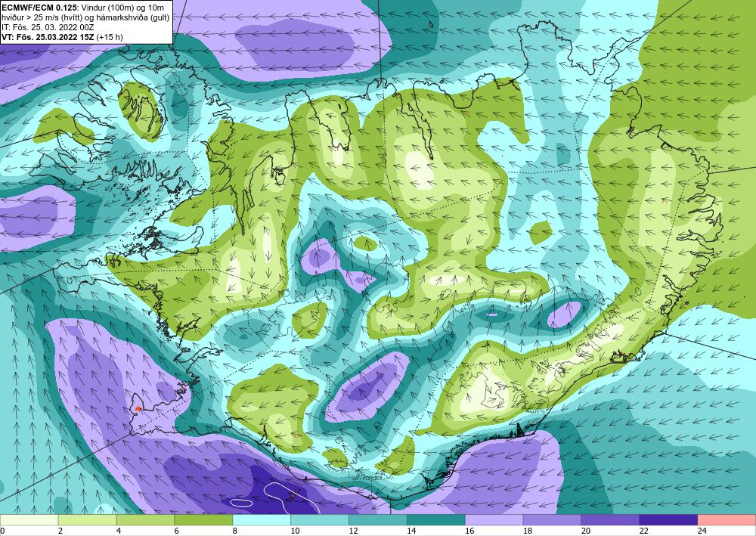Click the '(+15 h)' forecast offset text
The width and height of the screenshot is (756, 536).
110,36
